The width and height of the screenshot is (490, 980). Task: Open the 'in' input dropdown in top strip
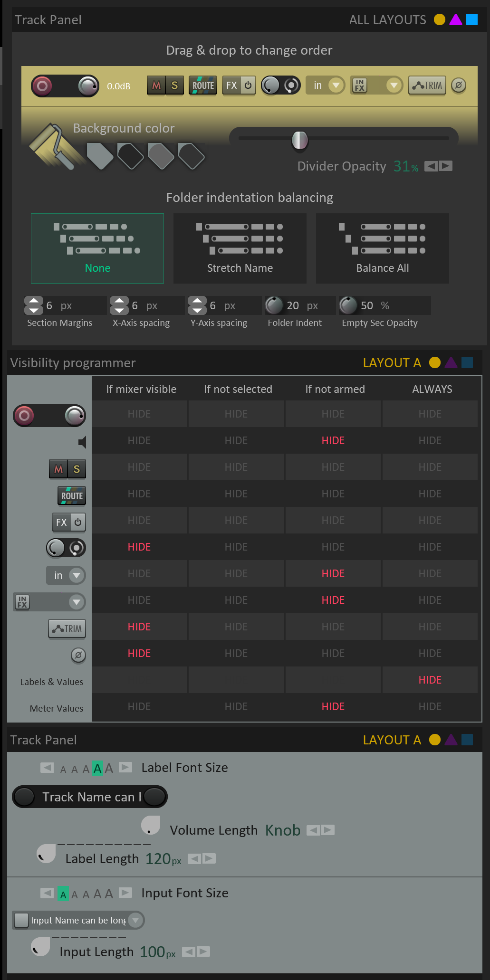(336, 86)
